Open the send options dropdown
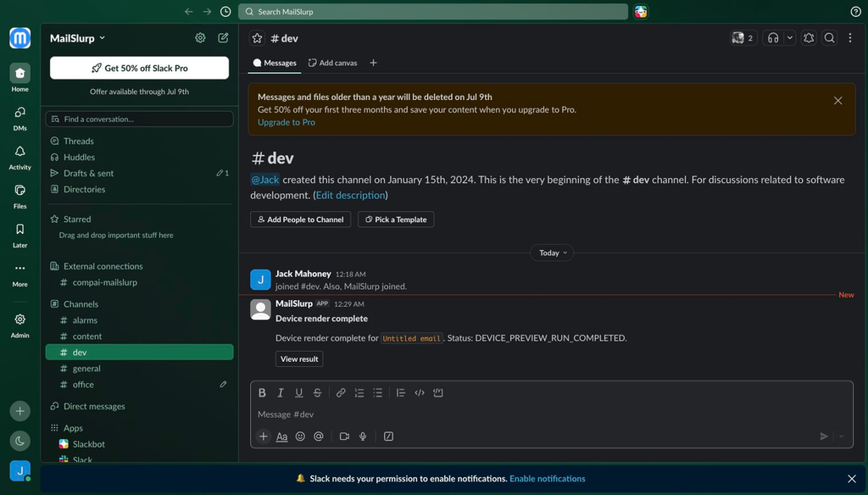Viewport: 868px width, 495px height. pos(842,437)
